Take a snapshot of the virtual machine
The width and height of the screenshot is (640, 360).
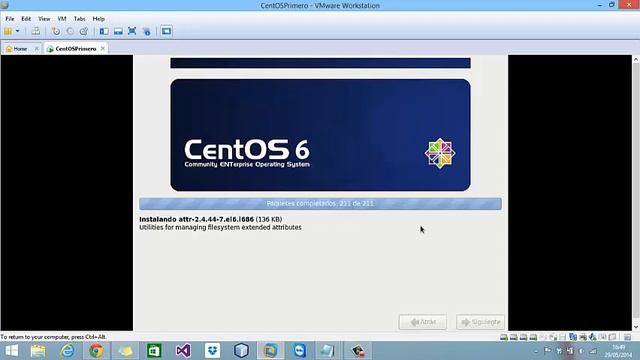point(56,31)
